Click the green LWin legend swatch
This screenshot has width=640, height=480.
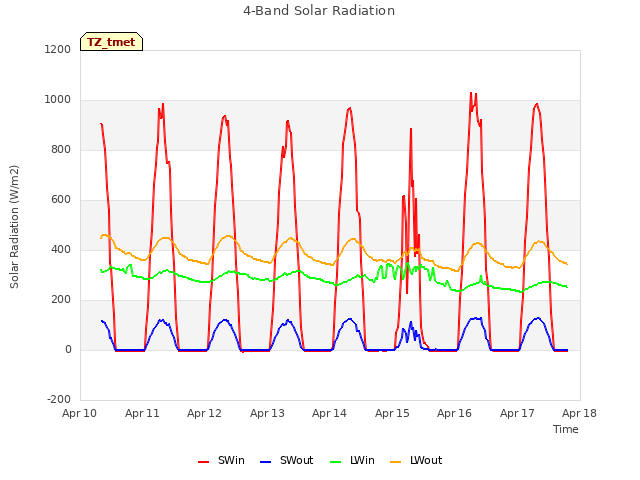point(335,462)
